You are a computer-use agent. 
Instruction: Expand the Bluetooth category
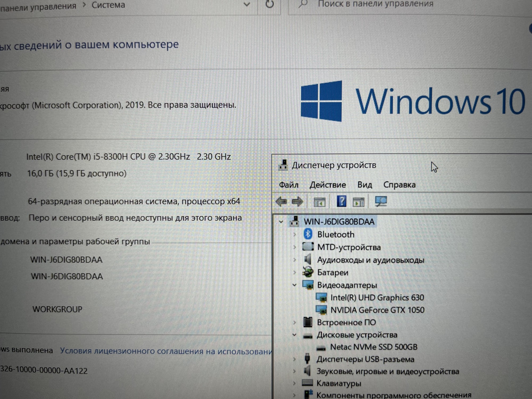pos(295,235)
